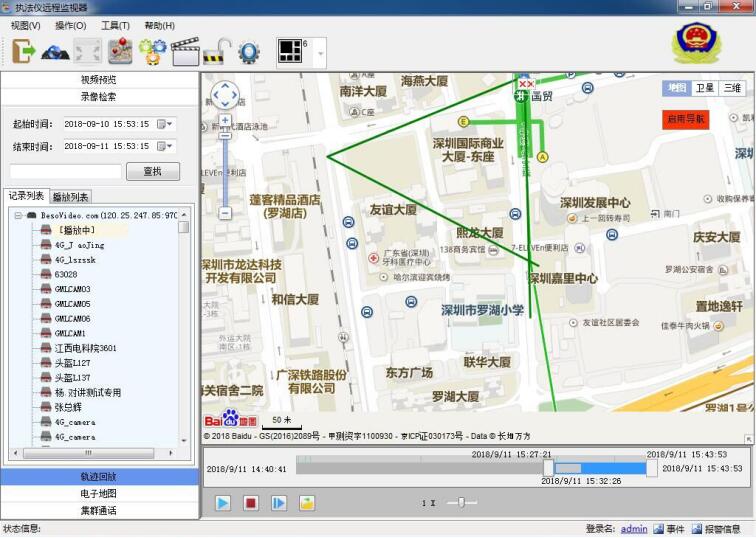The width and height of the screenshot is (756, 538).
Task: Click the start time field 2018-09-10 15:53:15
Action: coord(119,124)
